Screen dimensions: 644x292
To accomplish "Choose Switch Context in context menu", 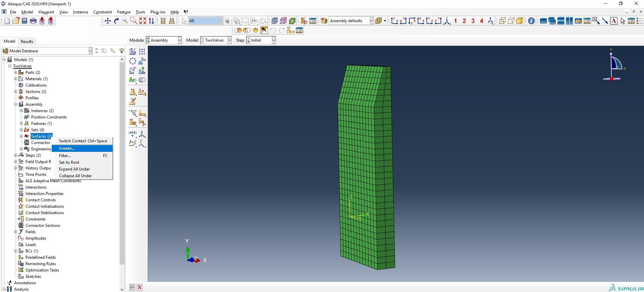I will (x=82, y=141).
